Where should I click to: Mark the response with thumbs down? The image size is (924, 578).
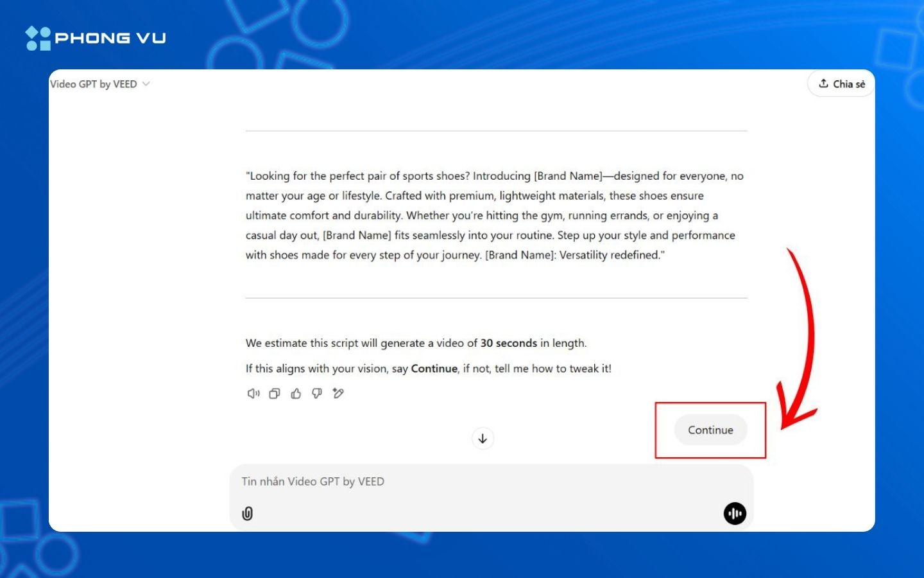pyautogui.click(x=317, y=394)
